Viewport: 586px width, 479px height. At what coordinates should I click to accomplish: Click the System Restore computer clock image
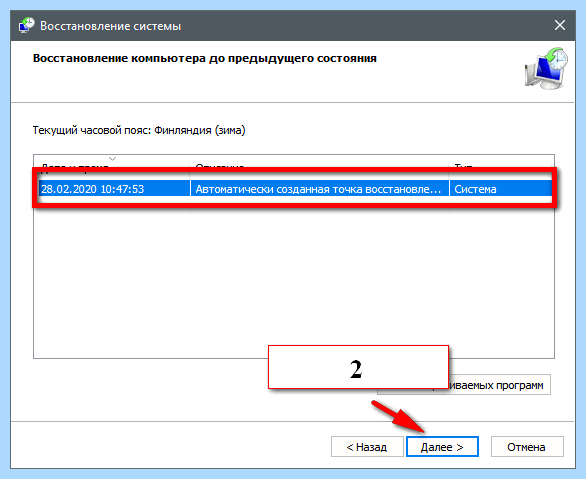(546, 68)
